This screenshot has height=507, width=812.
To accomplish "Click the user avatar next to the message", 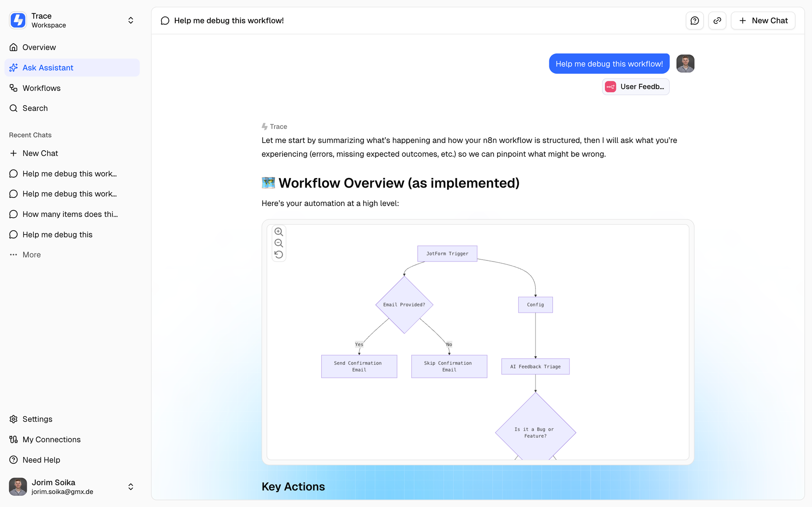I will 685,63.
